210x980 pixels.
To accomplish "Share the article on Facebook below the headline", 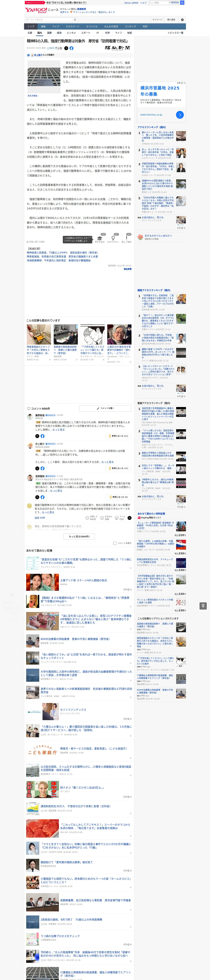I will tap(71, 48).
